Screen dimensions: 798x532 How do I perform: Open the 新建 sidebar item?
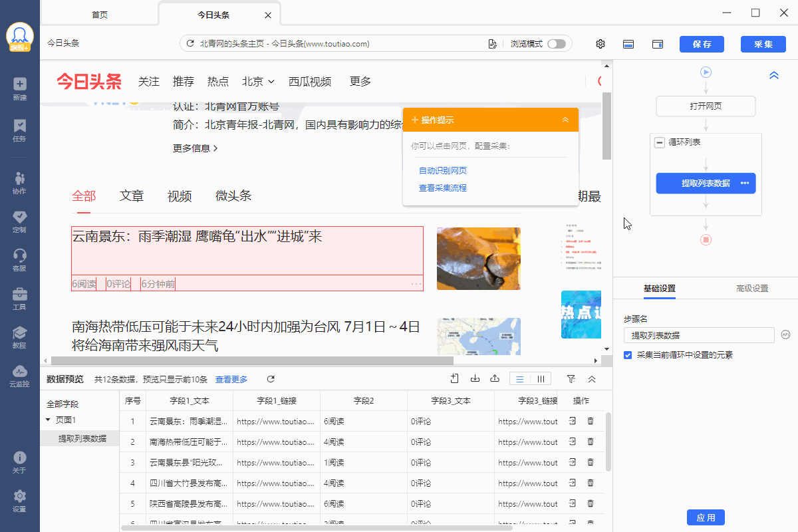19,89
